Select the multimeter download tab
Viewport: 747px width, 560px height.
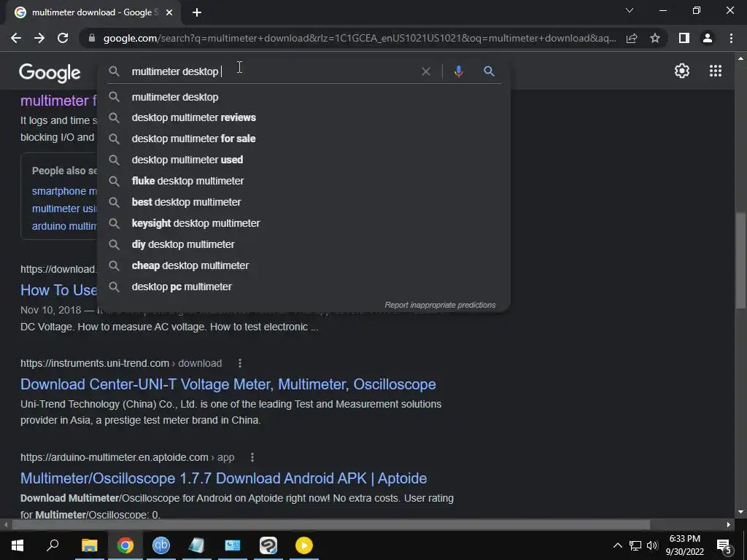[93, 12]
